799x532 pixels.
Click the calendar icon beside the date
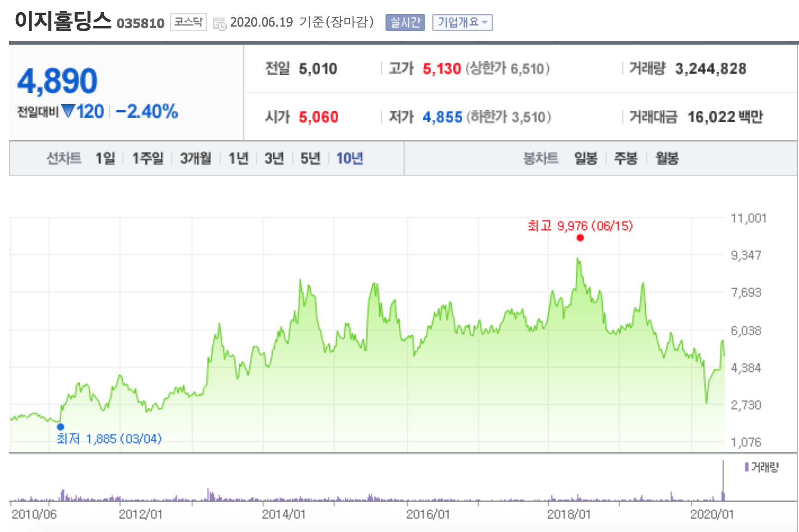(x=220, y=23)
